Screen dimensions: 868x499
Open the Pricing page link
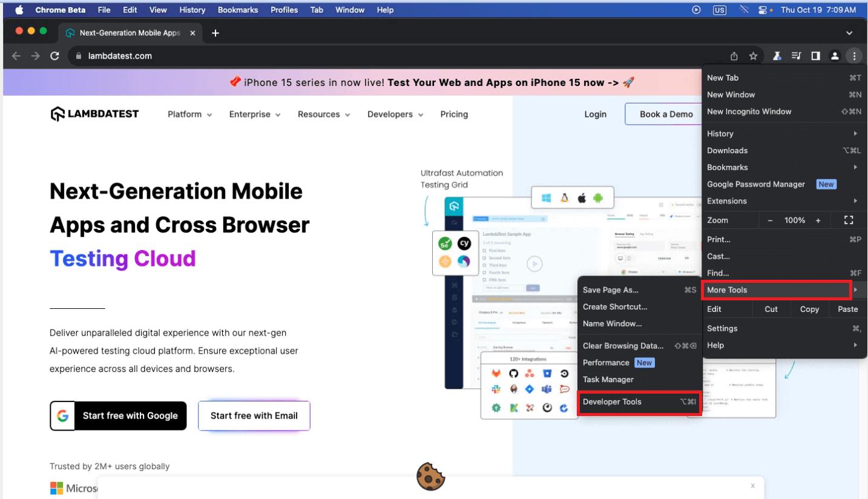[454, 114]
